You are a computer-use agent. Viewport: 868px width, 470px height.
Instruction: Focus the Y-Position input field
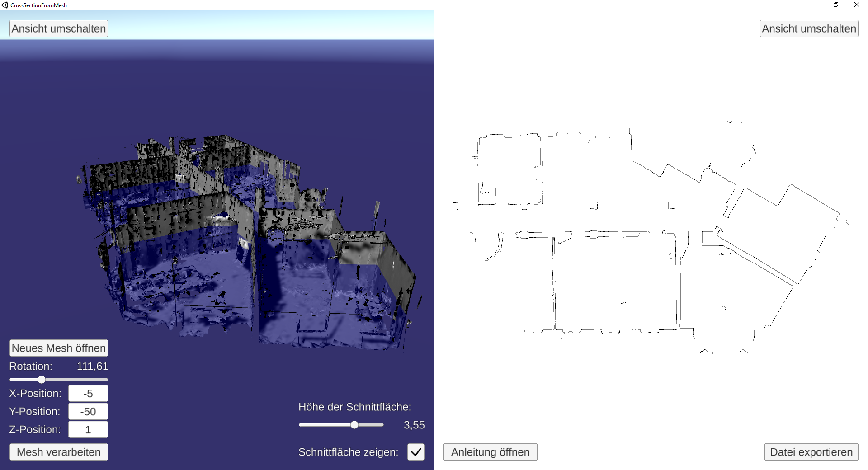[88, 412]
